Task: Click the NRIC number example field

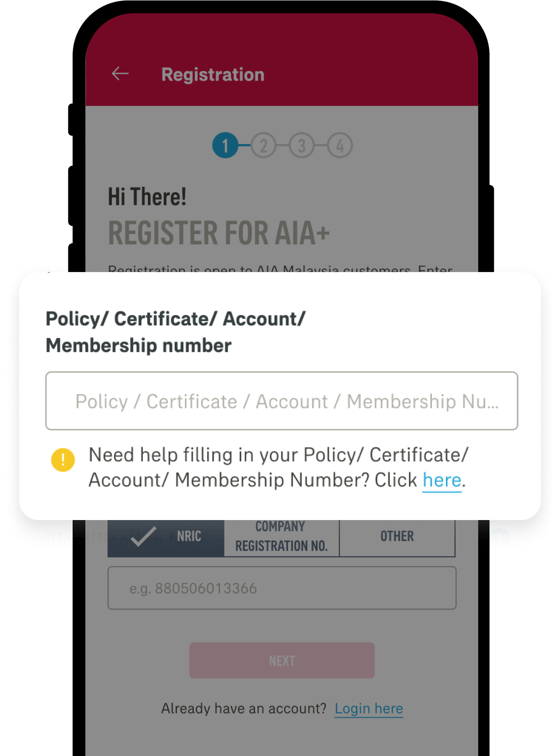Action: (x=281, y=588)
